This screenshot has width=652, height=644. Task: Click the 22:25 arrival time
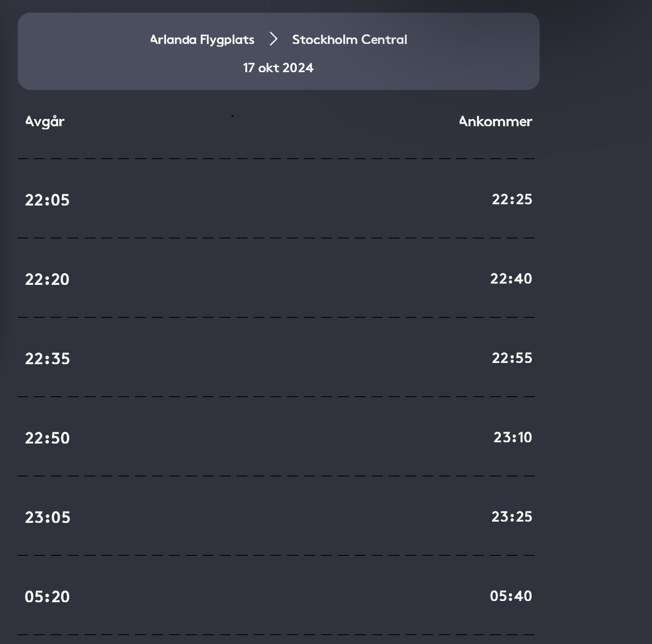click(512, 199)
